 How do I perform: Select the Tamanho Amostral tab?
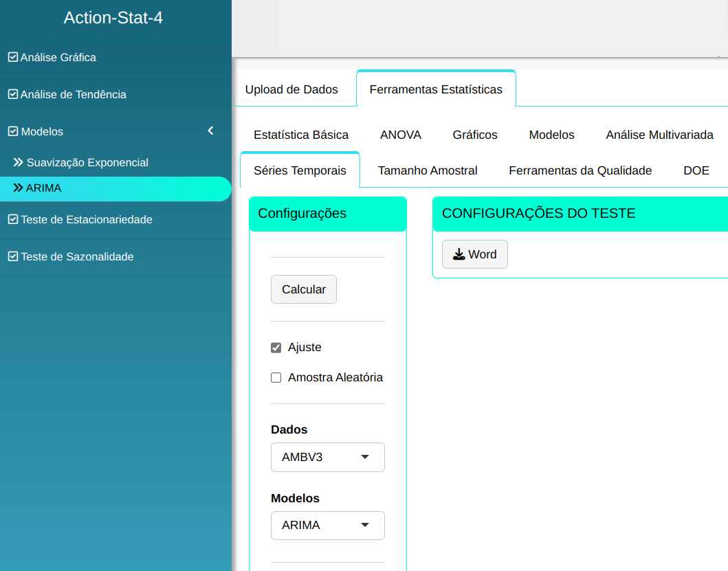pyautogui.click(x=428, y=170)
